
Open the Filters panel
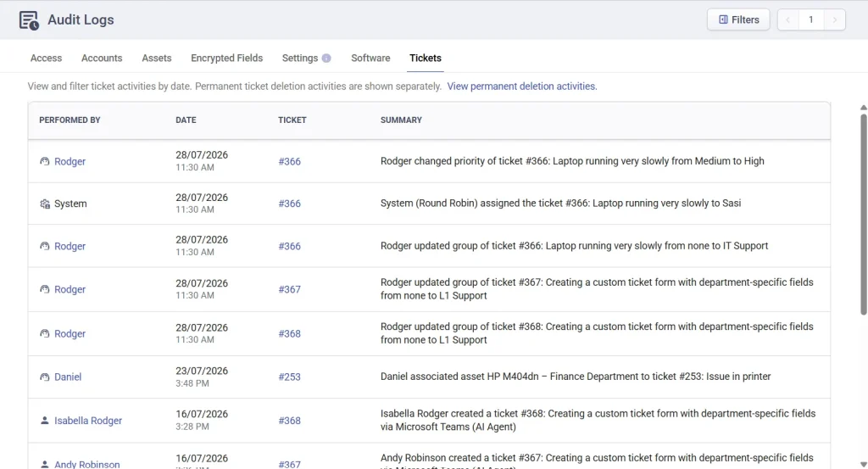tap(738, 20)
